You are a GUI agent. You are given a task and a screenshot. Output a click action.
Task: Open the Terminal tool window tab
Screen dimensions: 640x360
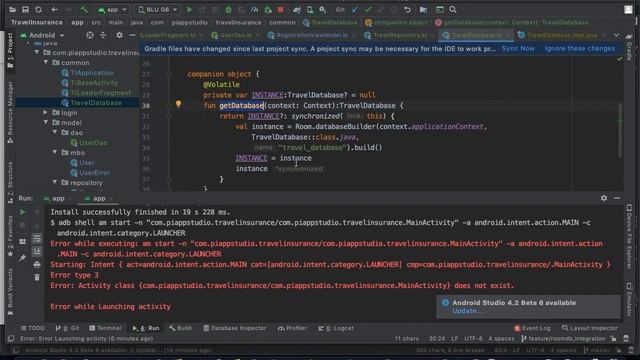coord(105,328)
